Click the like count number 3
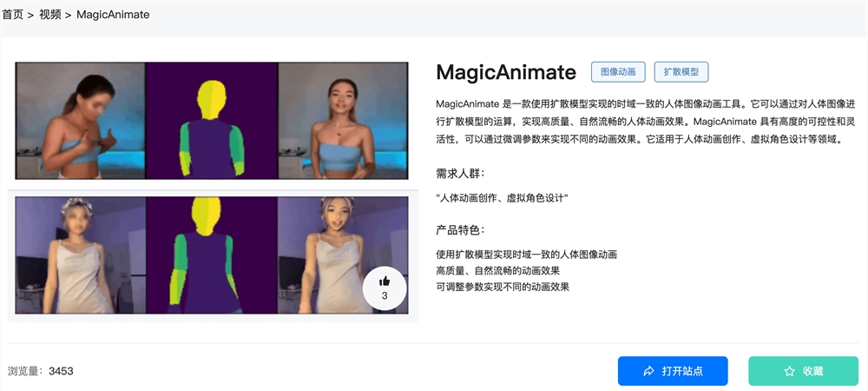The width and height of the screenshot is (868, 391). 385,295
